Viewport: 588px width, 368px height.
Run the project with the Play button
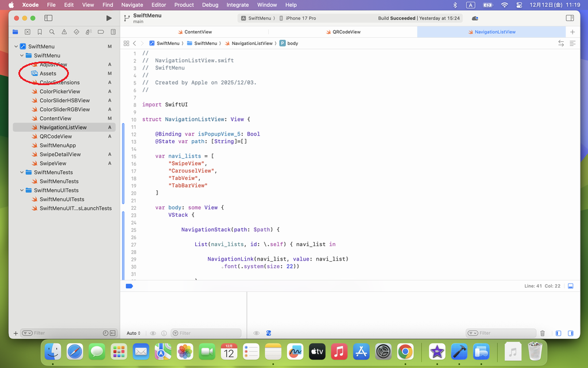pyautogui.click(x=109, y=18)
